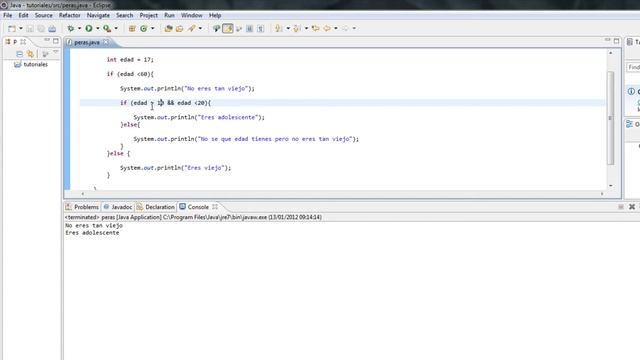
Task: Click the New Java Package icon
Action: click(132, 29)
